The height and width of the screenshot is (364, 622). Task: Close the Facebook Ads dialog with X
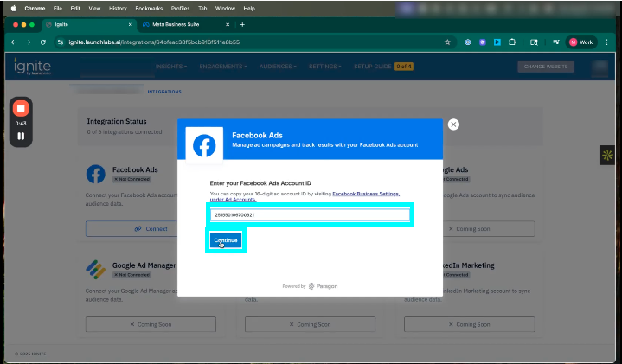point(453,125)
